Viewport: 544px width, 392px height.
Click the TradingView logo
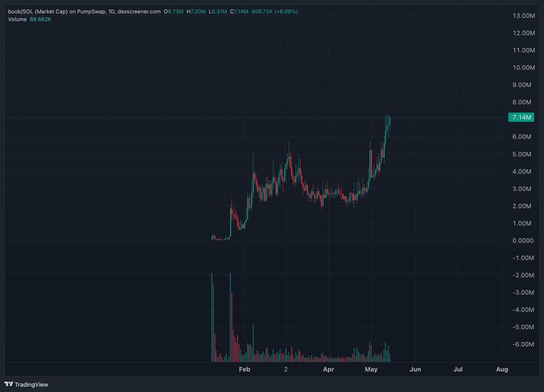point(9,384)
